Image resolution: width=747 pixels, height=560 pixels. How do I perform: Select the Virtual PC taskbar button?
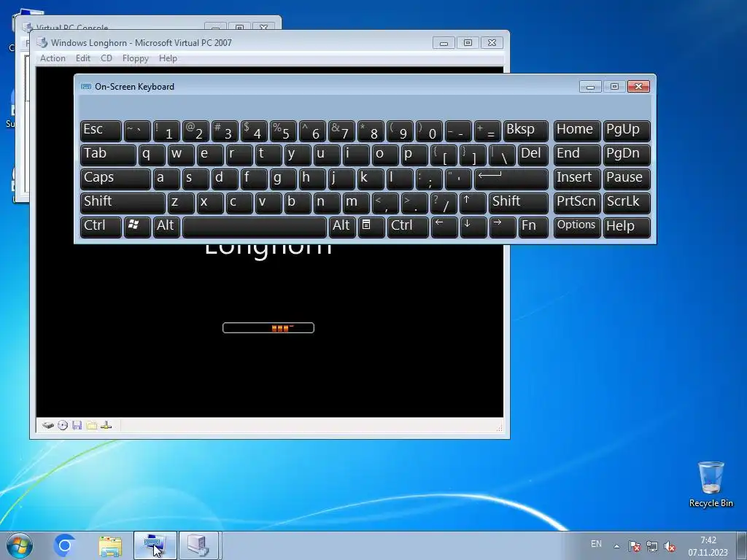(x=198, y=545)
